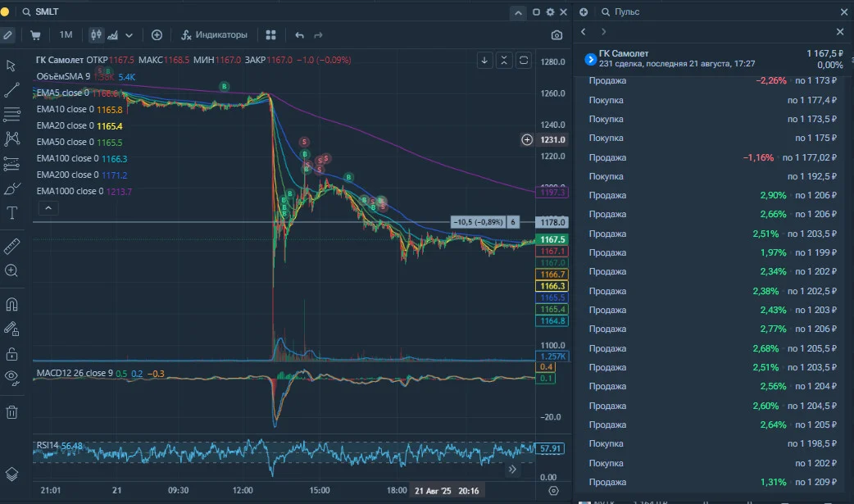Open SMLT chart widget gear settings
This screenshot has height=504, width=854.
coord(550,12)
